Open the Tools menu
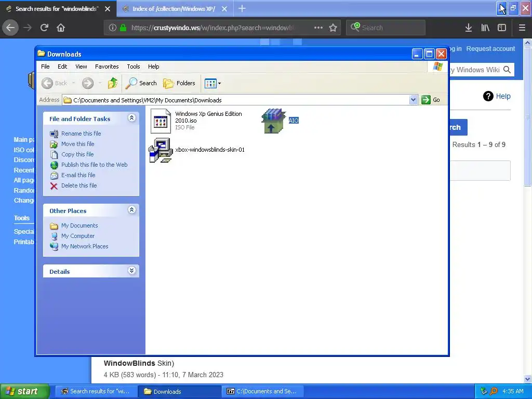The width and height of the screenshot is (532, 399). 134,66
